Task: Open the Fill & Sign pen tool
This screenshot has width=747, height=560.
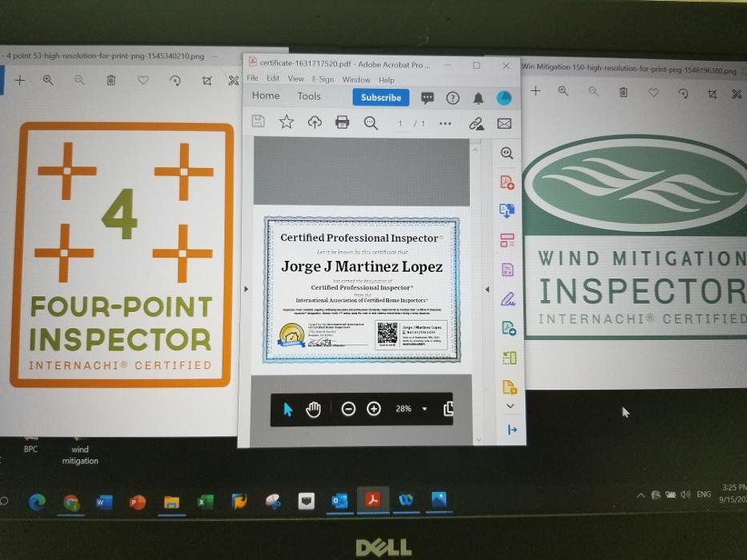Action: 508,299
